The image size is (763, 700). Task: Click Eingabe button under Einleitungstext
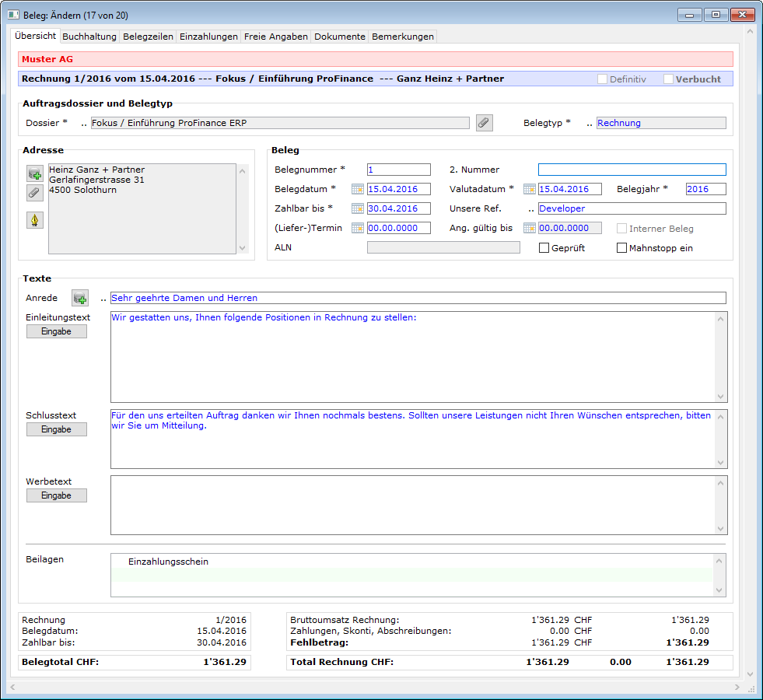point(57,331)
